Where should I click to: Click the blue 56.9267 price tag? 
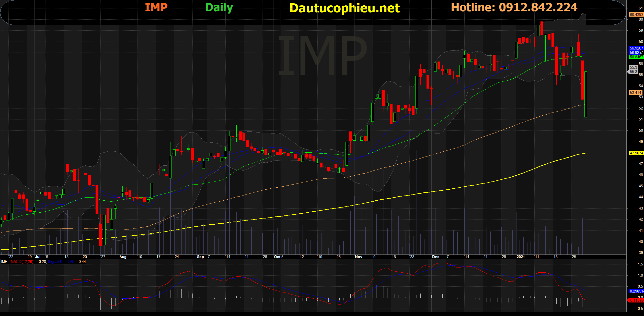tap(636, 48)
